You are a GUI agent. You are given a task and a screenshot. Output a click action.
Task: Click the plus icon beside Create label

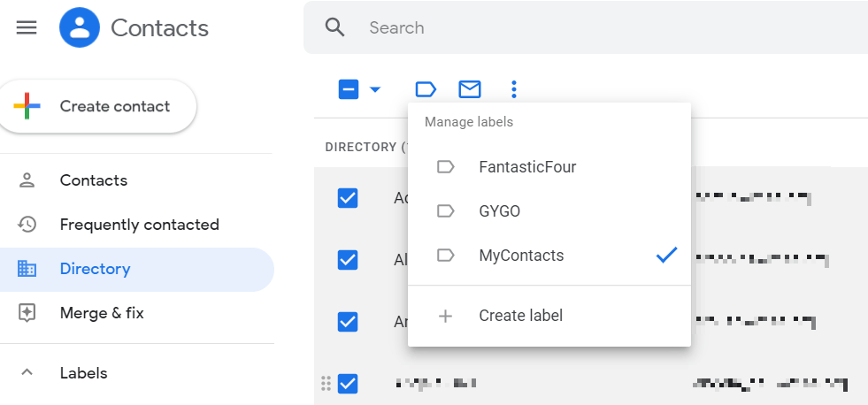pyautogui.click(x=445, y=316)
